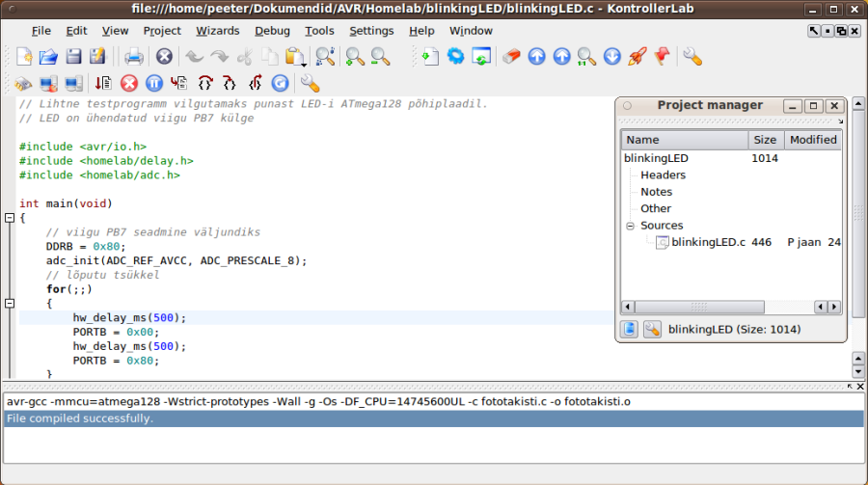Click the blue gear build icon
868x485 pixels.
(455, 57)
